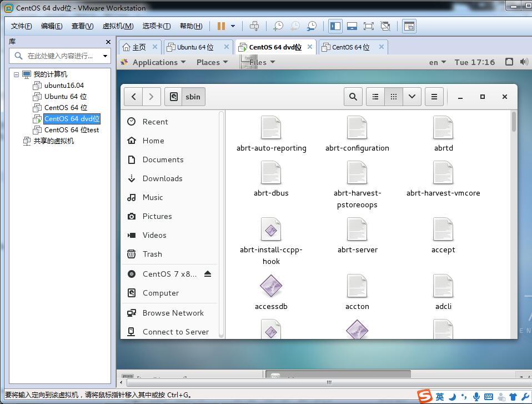The height and width of the screenshot is (404, 532).
Task: Select the accessdb file icon
Action: point(271,286)
